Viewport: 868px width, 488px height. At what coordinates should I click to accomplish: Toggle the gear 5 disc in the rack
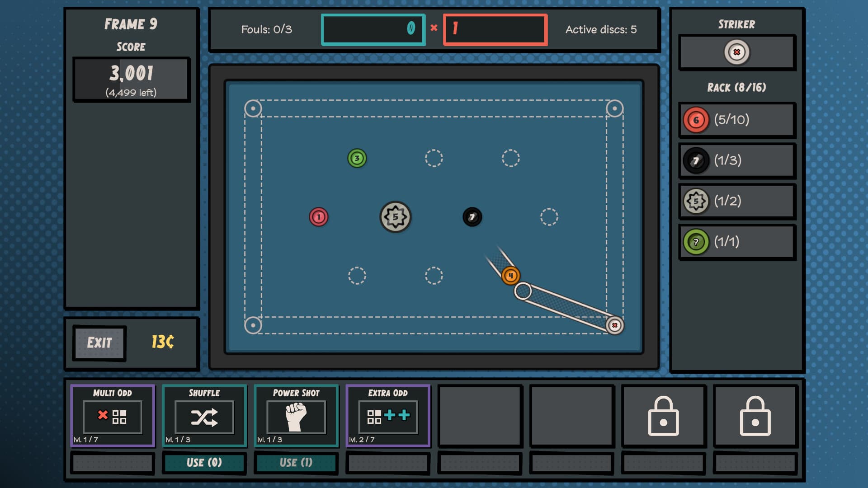pos(696,201)
